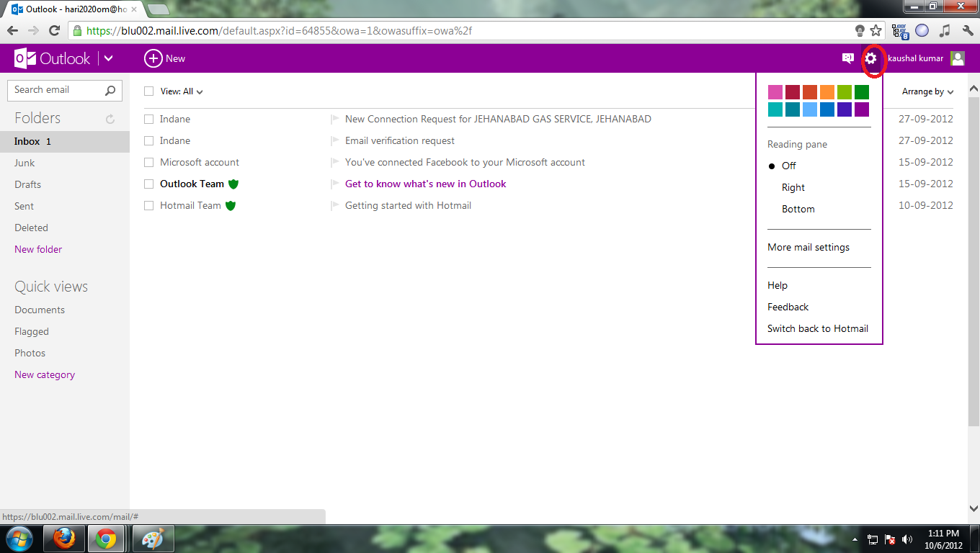
Task: Expand the chevron next to Outlook logo
Action: click(108, 59)
